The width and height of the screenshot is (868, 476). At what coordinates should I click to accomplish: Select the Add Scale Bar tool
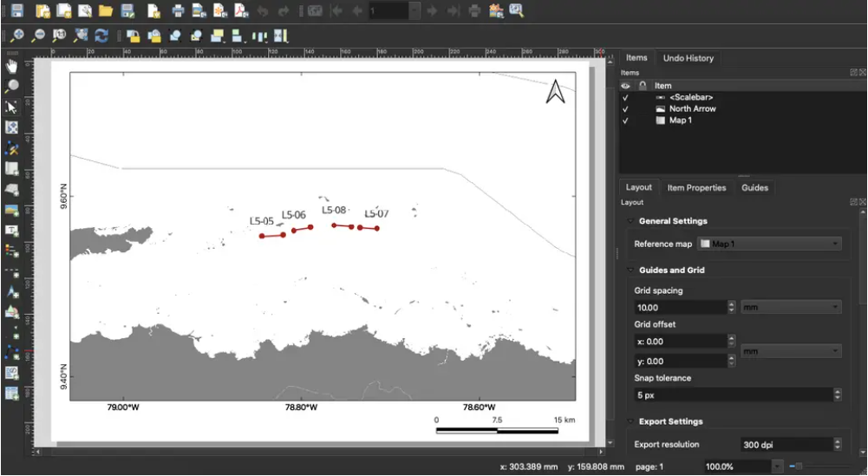coord(11,271)
